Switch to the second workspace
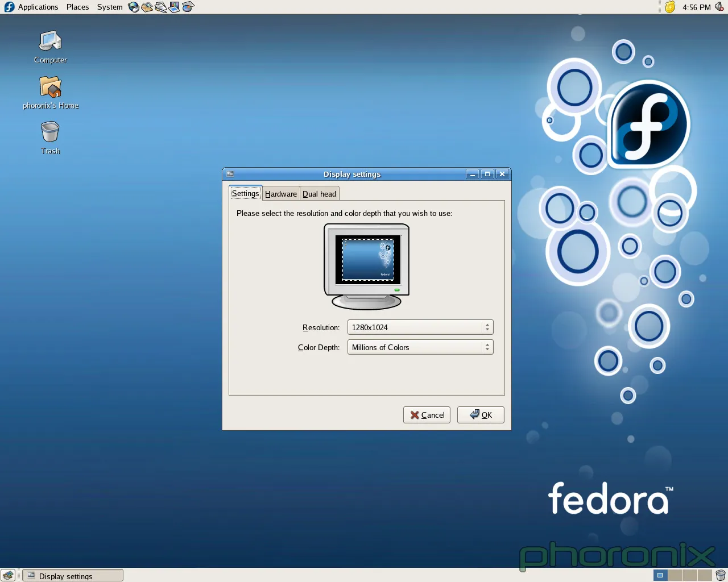Viewport: 728px width, 582px height. (675, 575)
